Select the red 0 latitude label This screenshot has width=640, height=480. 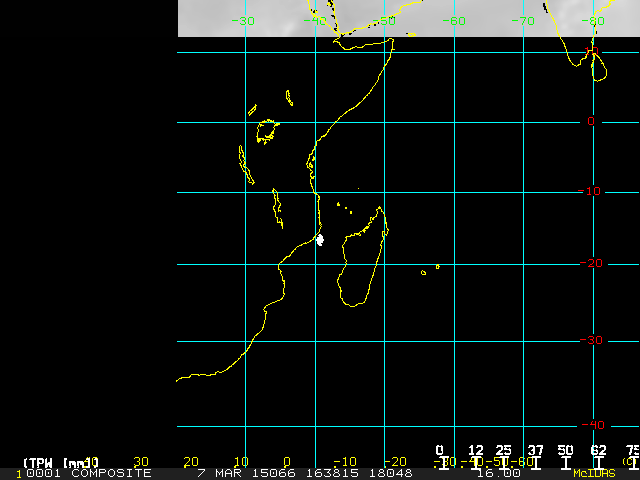(591, 122)
